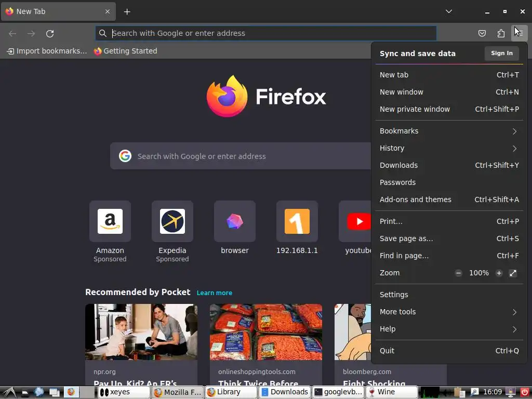Open a new tab with plus icon
Image resolution: width=532 pixels, height=399 pixels.
click(x=127, y=12)
